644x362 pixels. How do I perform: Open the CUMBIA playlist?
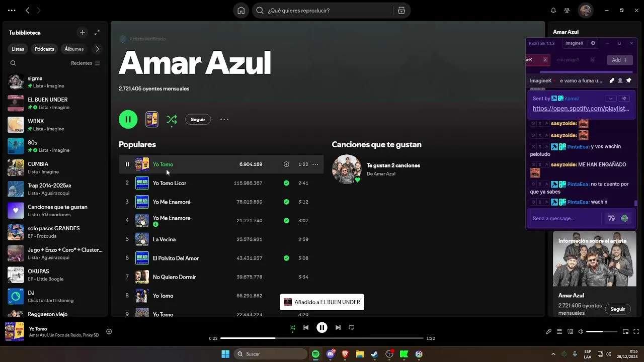tap(55, 167)
